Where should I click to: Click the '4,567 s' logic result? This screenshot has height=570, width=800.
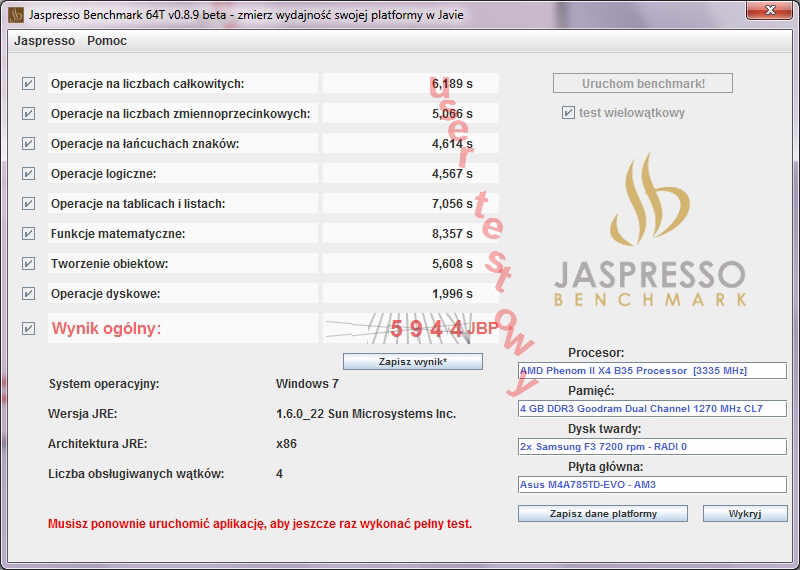point(452,174)
